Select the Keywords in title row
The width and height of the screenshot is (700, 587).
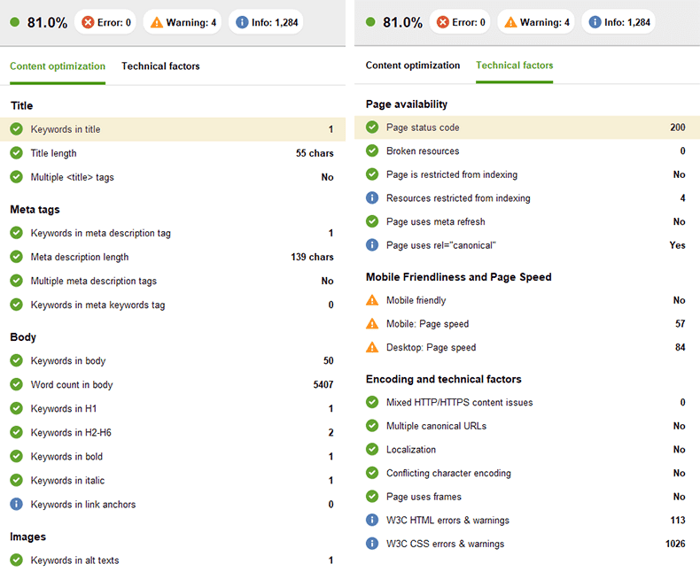[172, 129]
